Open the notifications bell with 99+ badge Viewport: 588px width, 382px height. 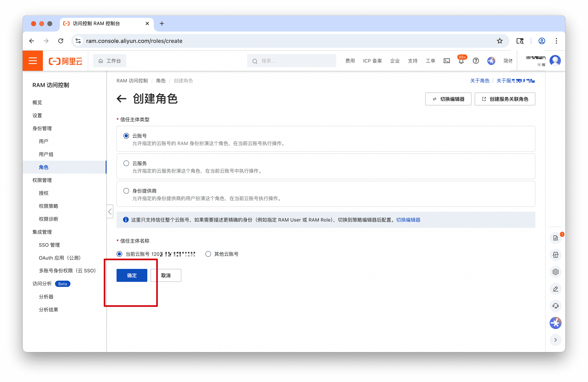(x=461, y=61)
